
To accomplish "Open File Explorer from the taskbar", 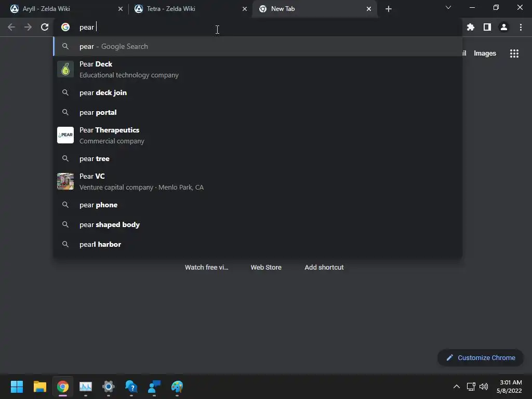I will 39,387.
